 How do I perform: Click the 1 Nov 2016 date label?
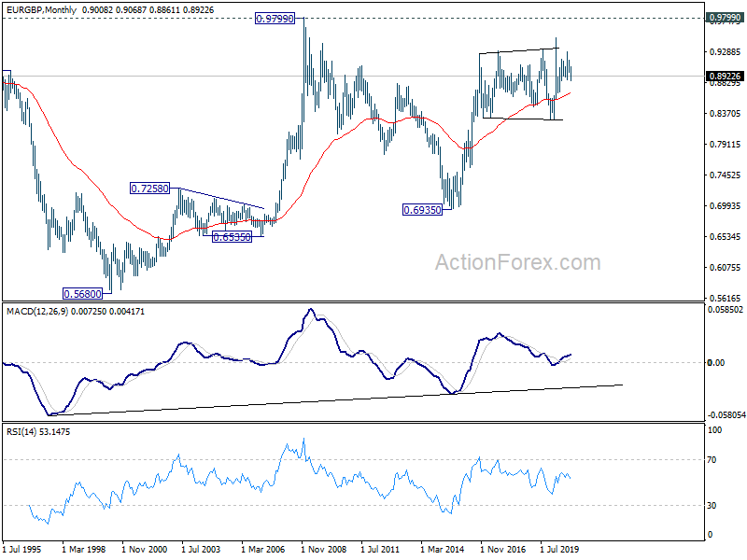[502, 549]
